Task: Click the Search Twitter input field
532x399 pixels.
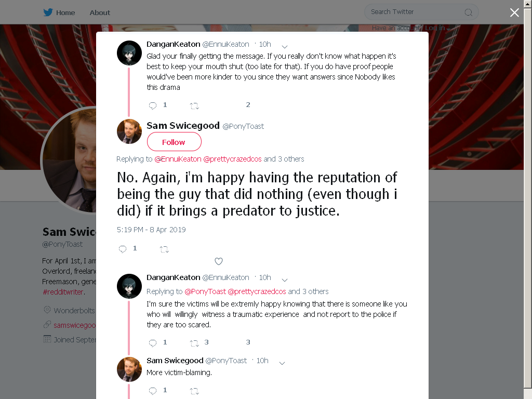Action: 416,12
